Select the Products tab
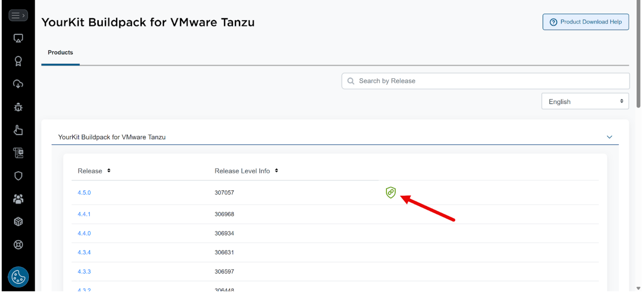The width and height of the screenshot is (644, 293). click(61, 53)
